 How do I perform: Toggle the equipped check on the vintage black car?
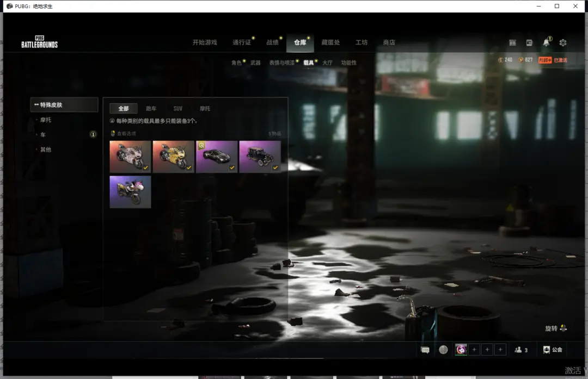point(275,167)
